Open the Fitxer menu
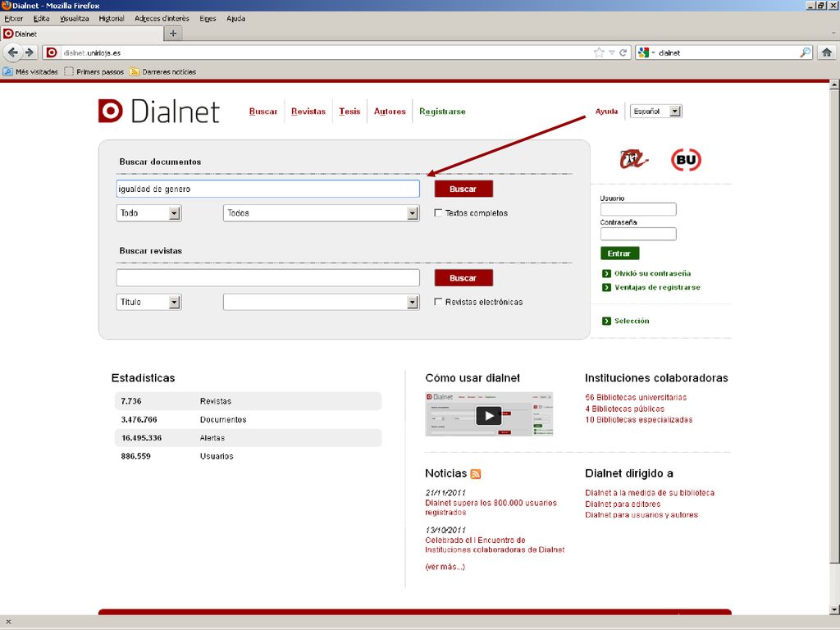 (x=14, y=19)
